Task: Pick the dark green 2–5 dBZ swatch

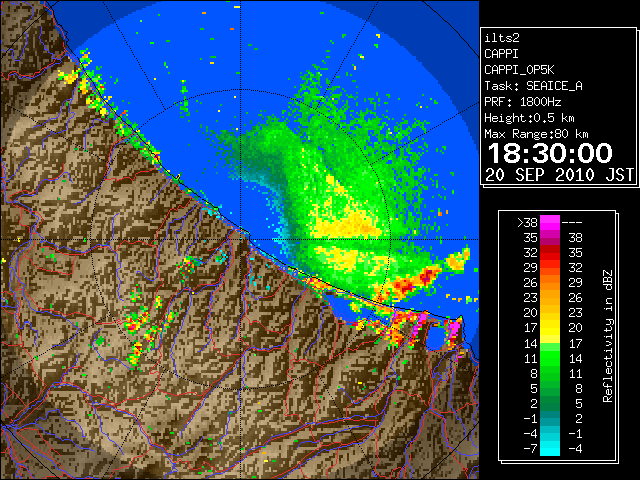Action: point(550,403)
